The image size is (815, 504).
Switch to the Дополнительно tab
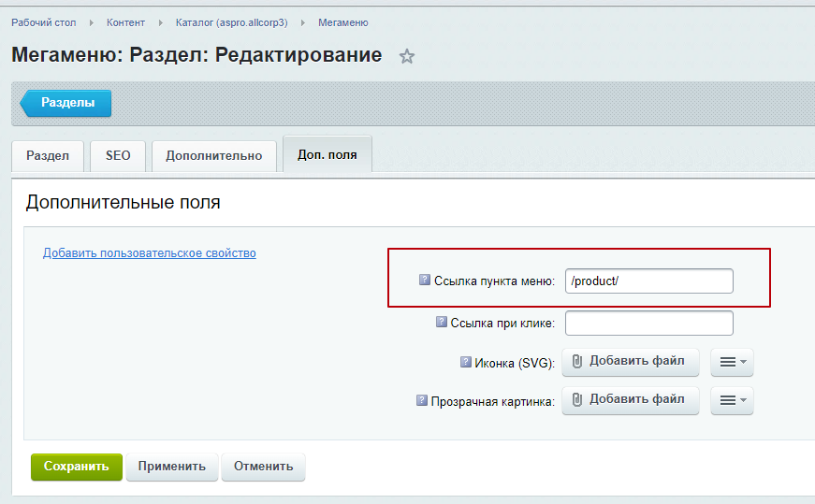pos(214,156)
